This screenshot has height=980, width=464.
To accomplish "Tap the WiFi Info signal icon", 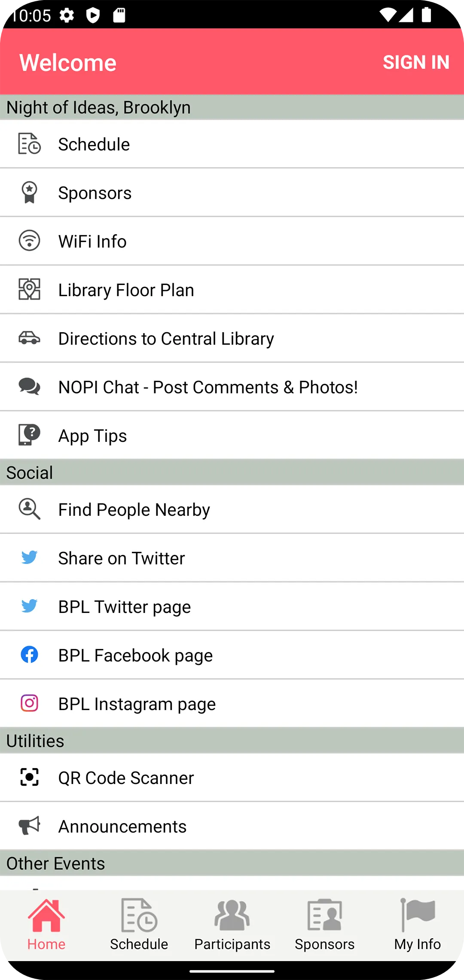I will click(x=29, y=241).
